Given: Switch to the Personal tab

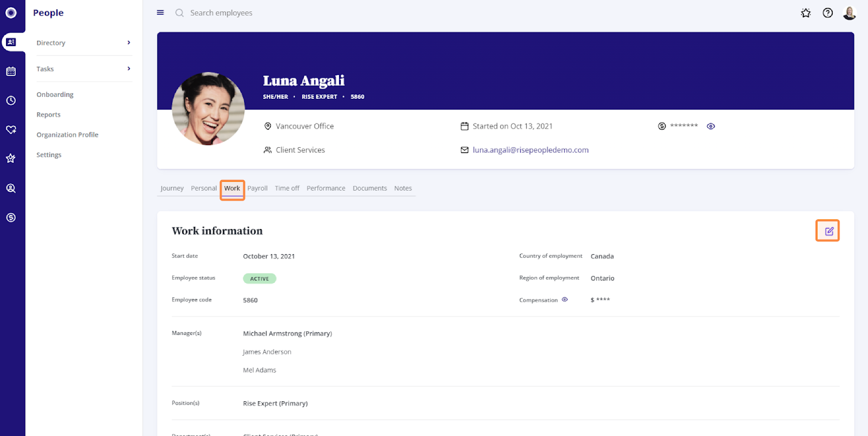Looking at the screenshot, I should [204, 188].
